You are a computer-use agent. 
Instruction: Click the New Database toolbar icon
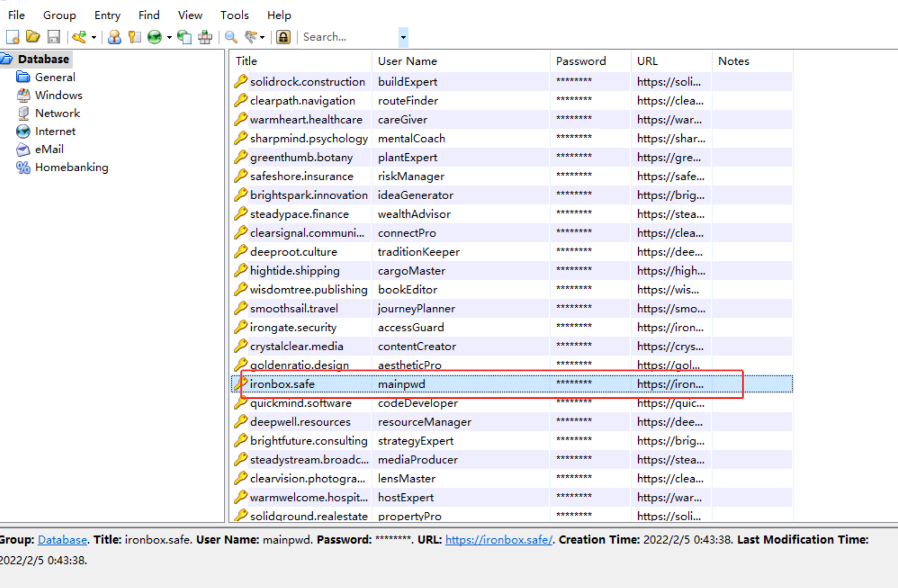13,37
